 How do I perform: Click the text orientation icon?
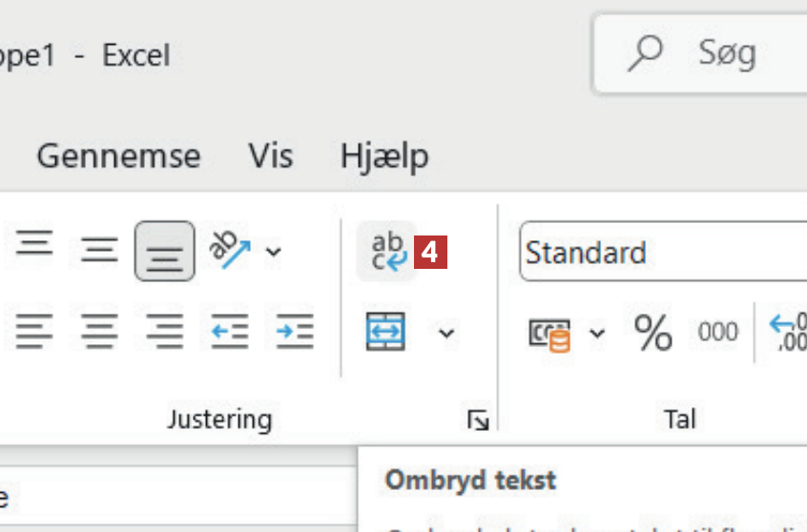(x=229, y=251)
